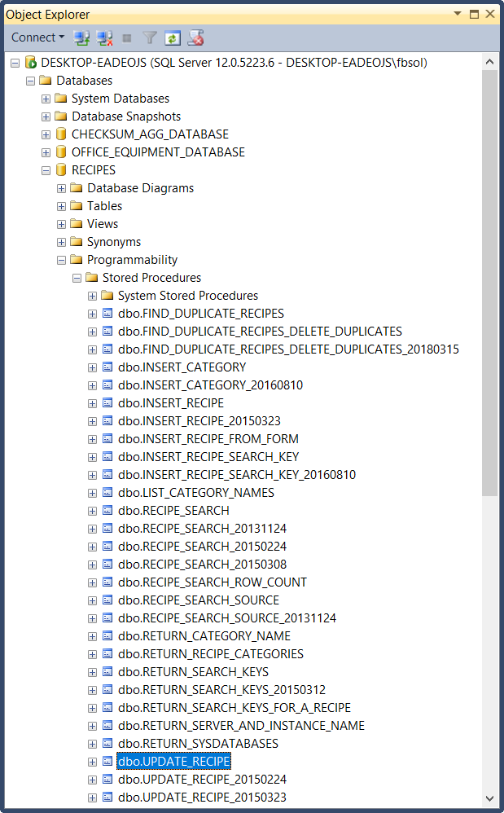Close the Object Explorer panel

490,14
